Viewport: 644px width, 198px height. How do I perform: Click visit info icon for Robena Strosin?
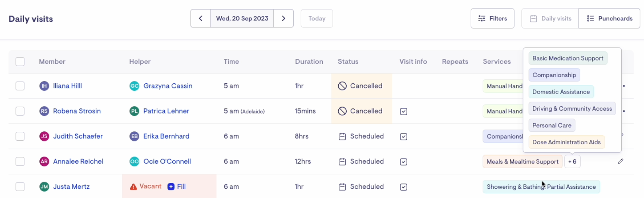[x=404, y=112]
